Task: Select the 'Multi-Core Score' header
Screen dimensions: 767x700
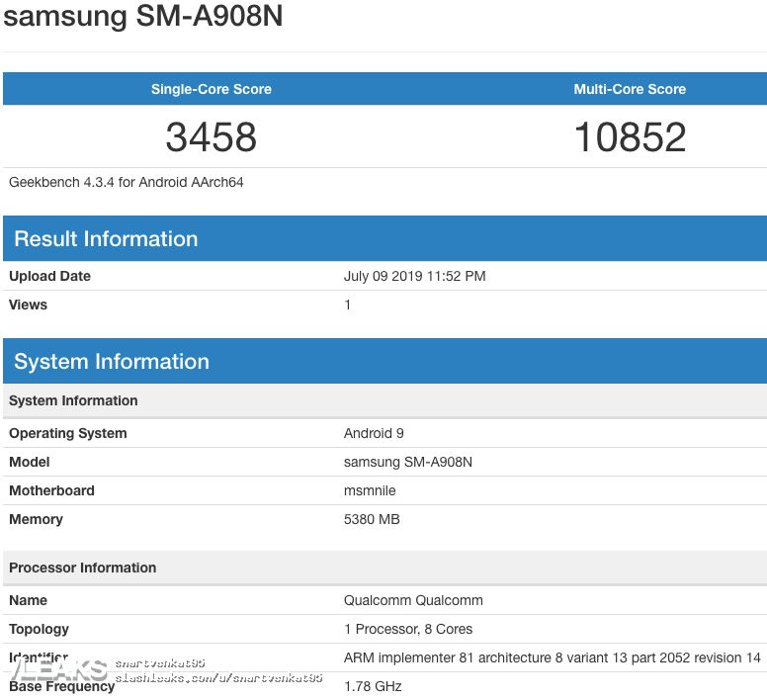Action: (x=630, y=89)
